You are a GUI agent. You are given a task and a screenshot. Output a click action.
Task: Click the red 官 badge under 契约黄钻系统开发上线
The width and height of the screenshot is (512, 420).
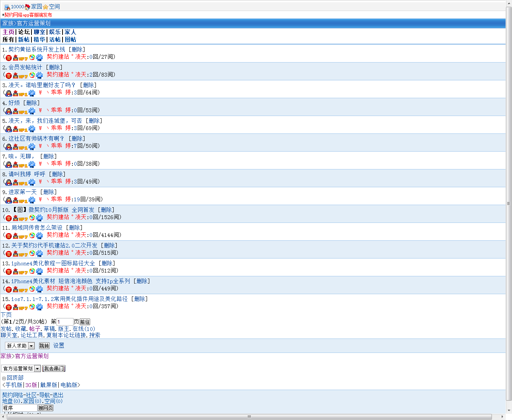9,58
